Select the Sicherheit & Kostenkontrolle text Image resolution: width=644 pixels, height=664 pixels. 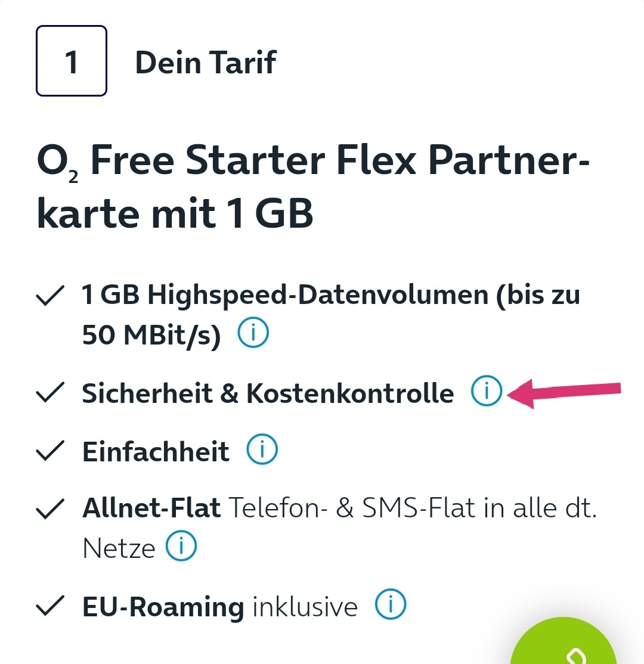pos(268,393)
